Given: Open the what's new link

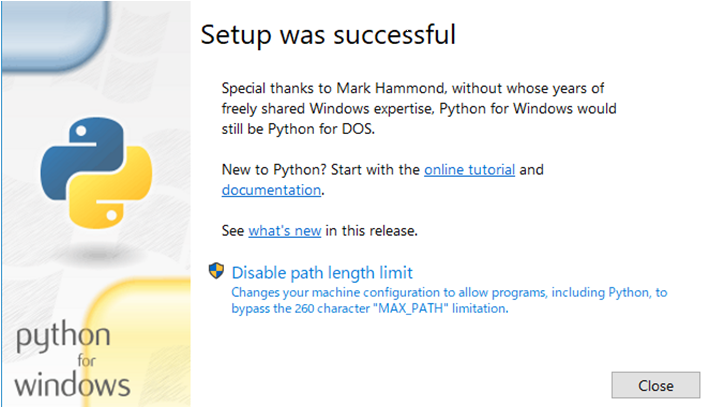Looking at the screenshot, I should coord(285,231).
